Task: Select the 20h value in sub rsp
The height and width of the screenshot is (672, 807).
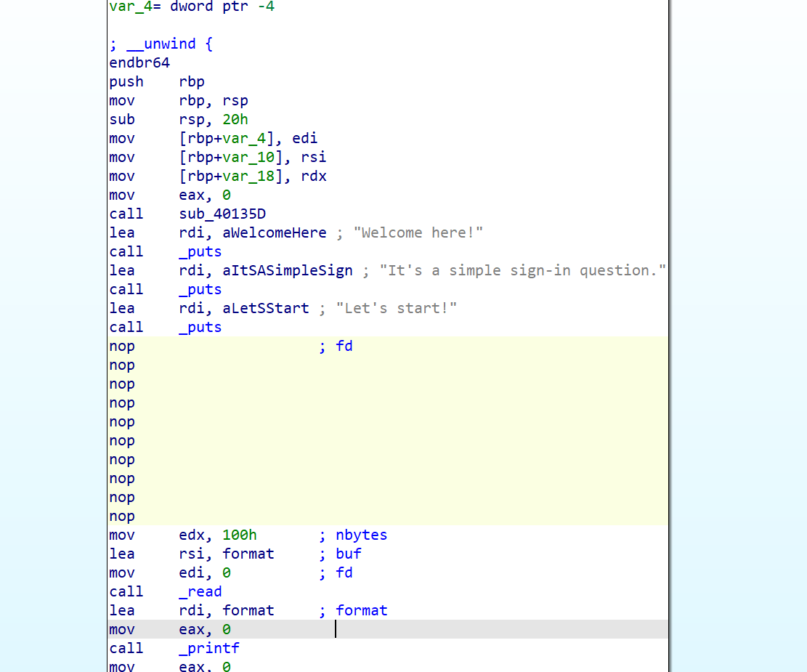Action: [x=235, y=119]
